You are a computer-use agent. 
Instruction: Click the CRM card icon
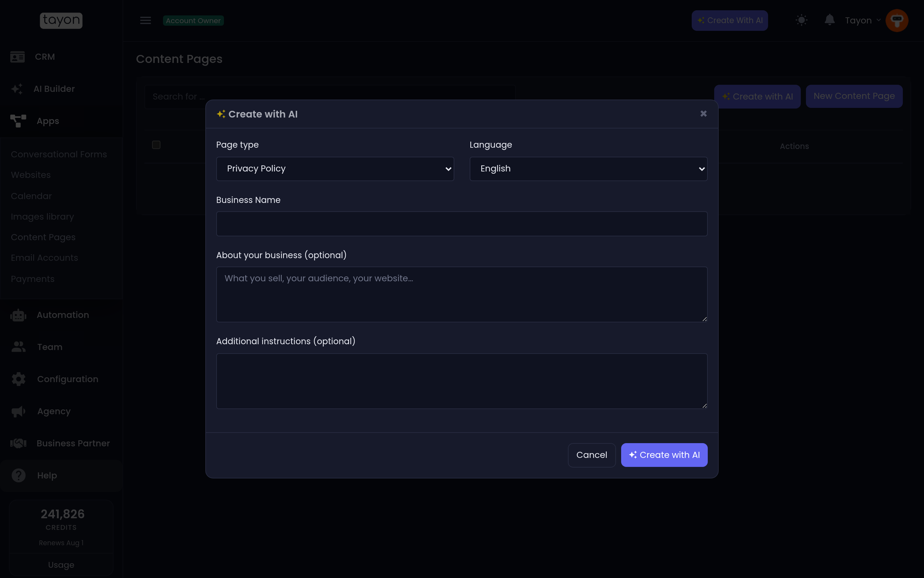(18, 57)
